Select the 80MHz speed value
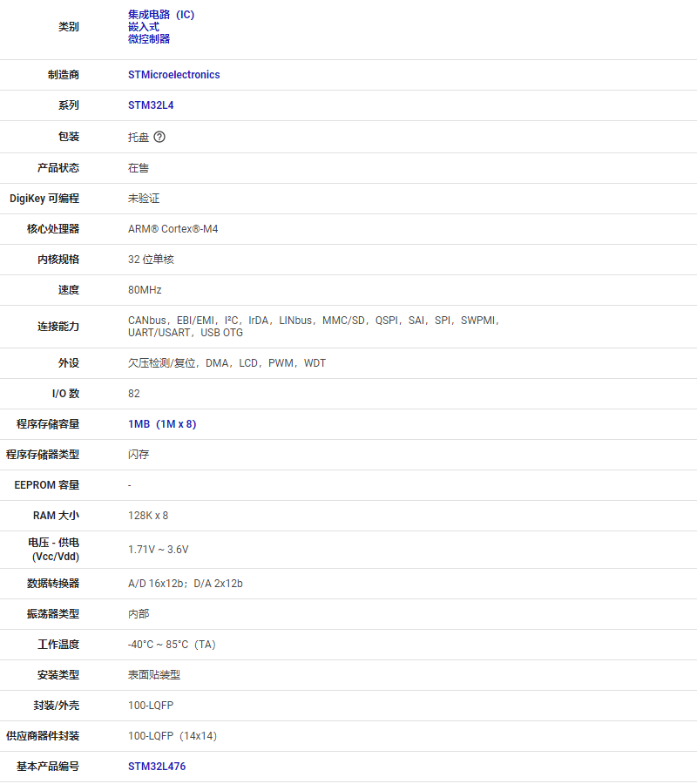The height and width of the screenshot is (784, 697). coord(145,290)
